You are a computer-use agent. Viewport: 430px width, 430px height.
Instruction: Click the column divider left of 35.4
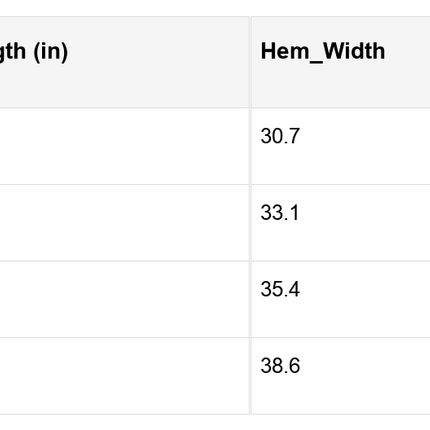point(250,299)
